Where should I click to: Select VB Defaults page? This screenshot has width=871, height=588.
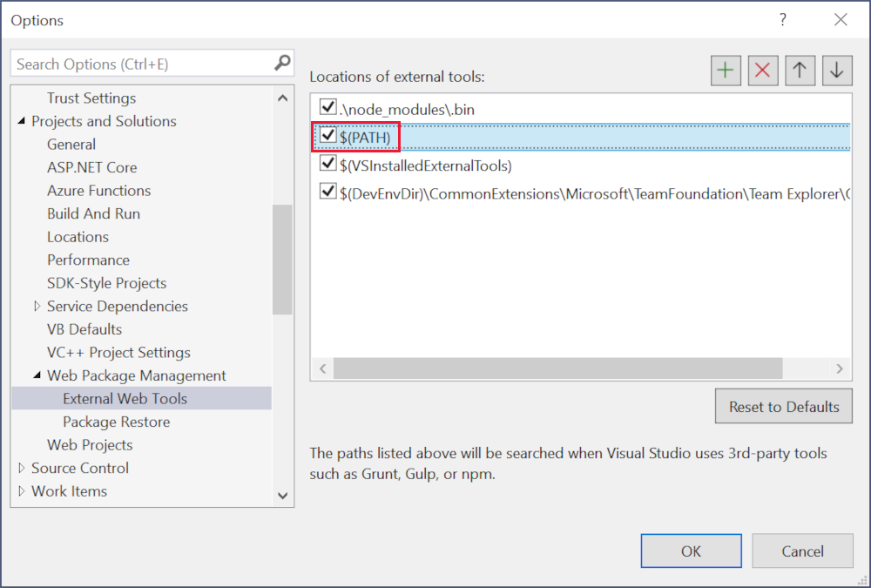point(84,329)
